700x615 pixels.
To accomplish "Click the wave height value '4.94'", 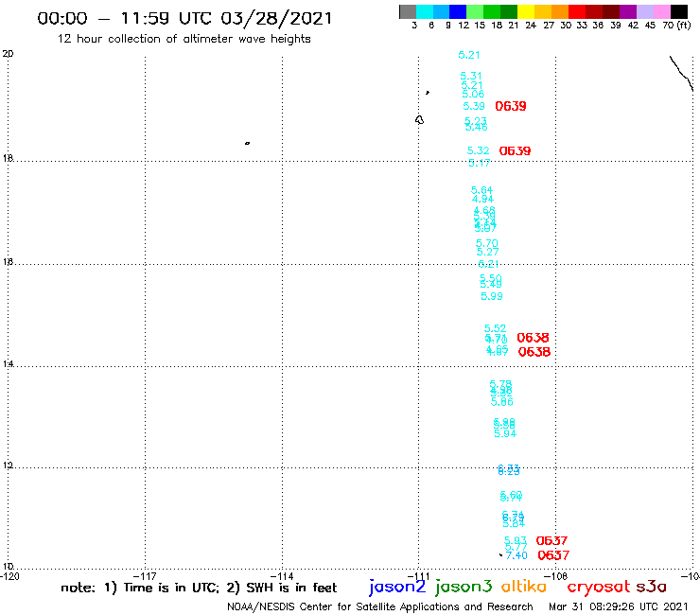I will pyautogui.click(x=482, y=200).
